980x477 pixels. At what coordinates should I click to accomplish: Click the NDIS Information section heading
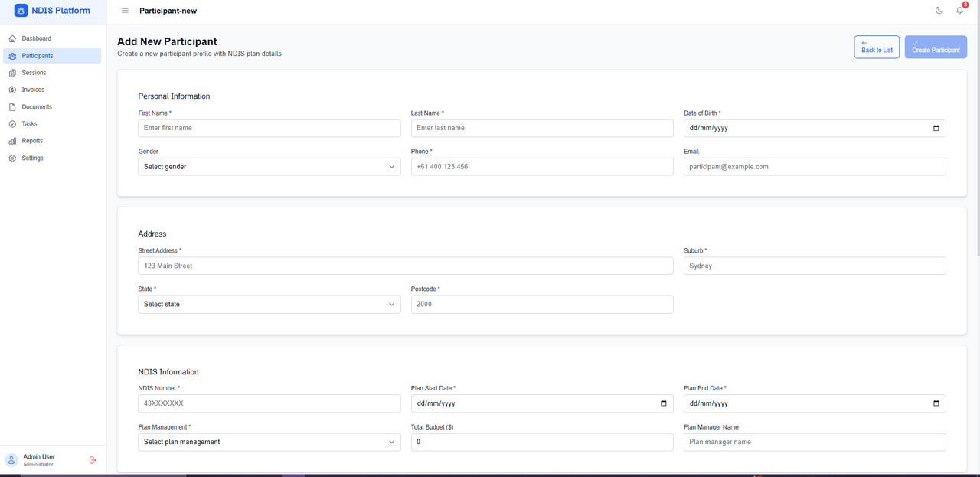click(168, 372)
